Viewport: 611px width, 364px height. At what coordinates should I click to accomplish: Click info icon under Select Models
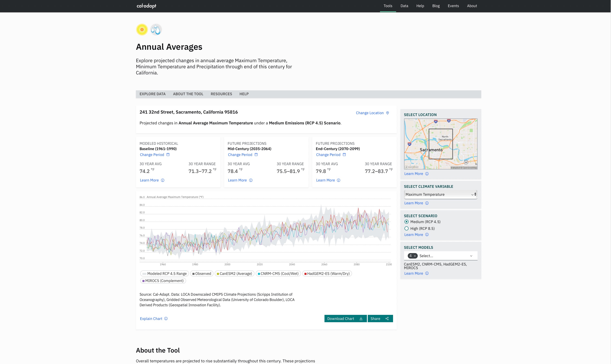tap(427, 273)
